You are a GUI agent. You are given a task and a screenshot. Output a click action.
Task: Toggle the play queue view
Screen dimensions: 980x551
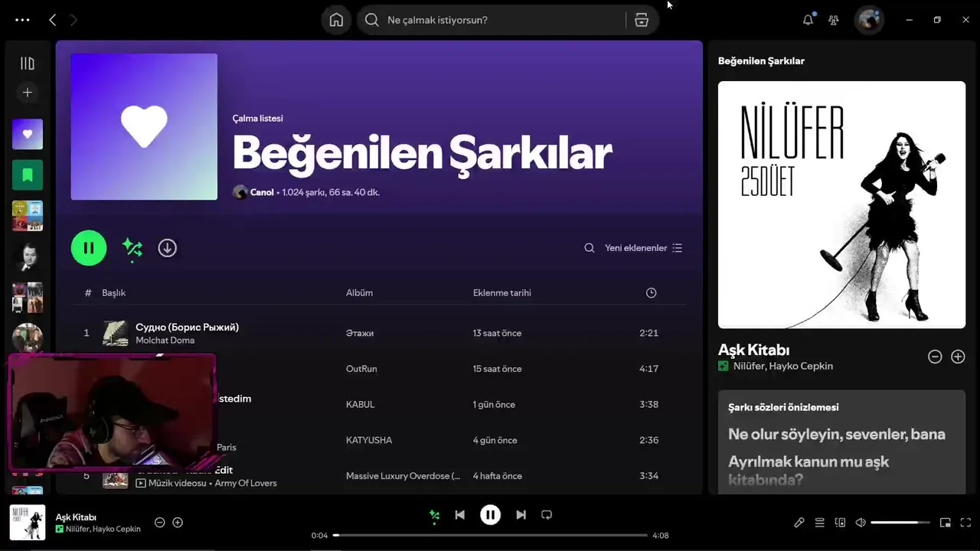[x=820, y=523]
